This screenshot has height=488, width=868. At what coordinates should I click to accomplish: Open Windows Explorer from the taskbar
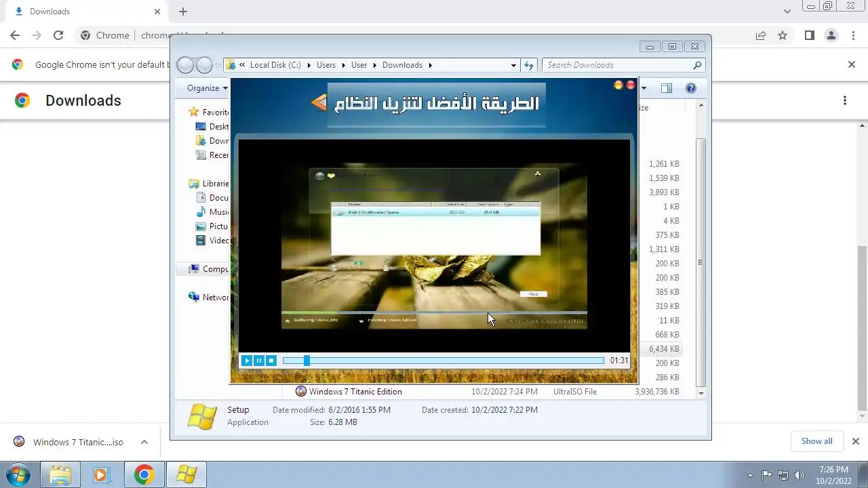[60, 474]
